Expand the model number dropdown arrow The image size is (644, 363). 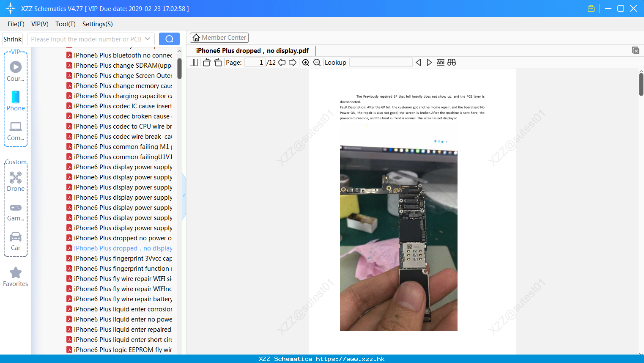[148, 39]
